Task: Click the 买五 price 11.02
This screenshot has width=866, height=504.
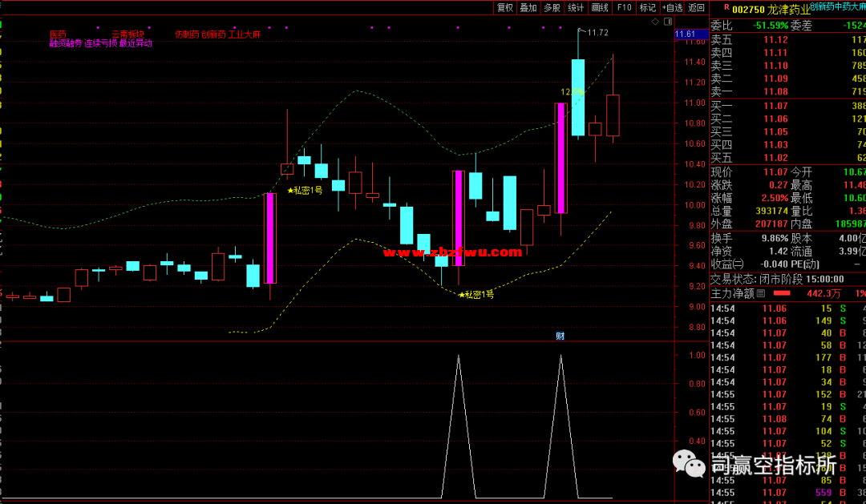Action: click(775, 158)
